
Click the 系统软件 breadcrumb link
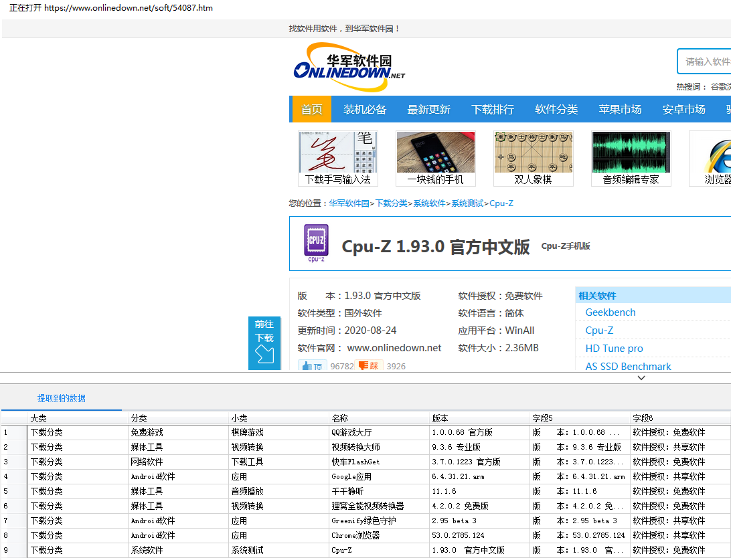coord(429,203)
